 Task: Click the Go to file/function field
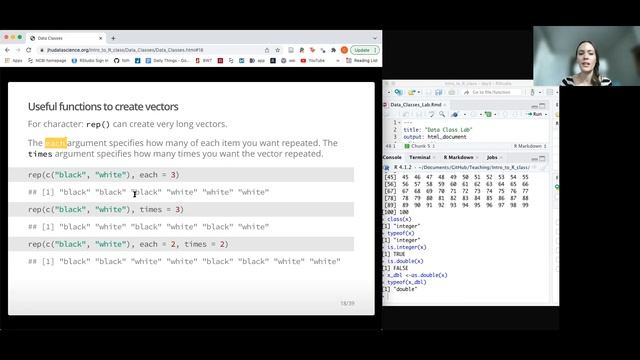[492, 92]
